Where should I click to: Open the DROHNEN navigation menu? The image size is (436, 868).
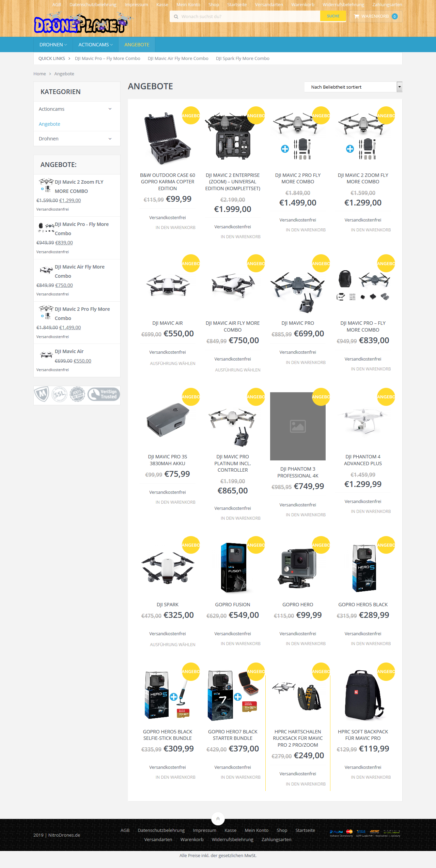[x=53, y=45]
